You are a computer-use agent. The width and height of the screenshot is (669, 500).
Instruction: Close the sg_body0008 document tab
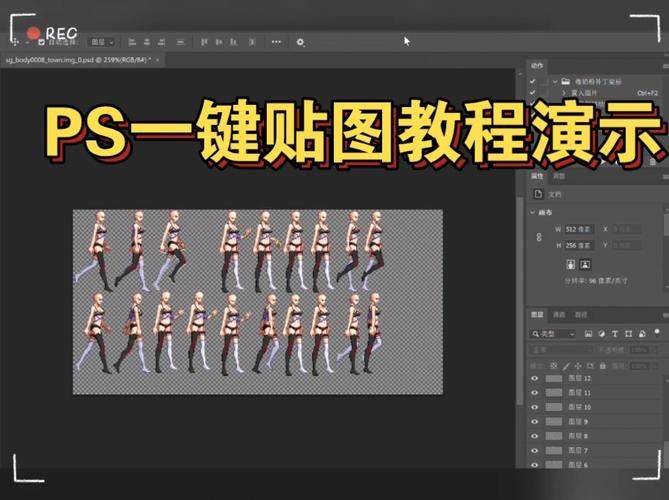point(157,60)
